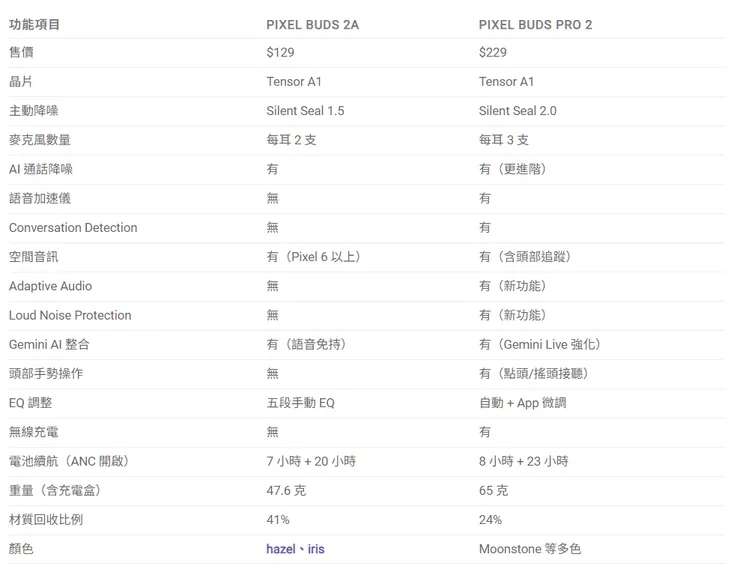The height and width of the screenshot is (565, 740).
Task: Click the 8 小時 + 23 小時 cell
Action: tap(523, 461)
